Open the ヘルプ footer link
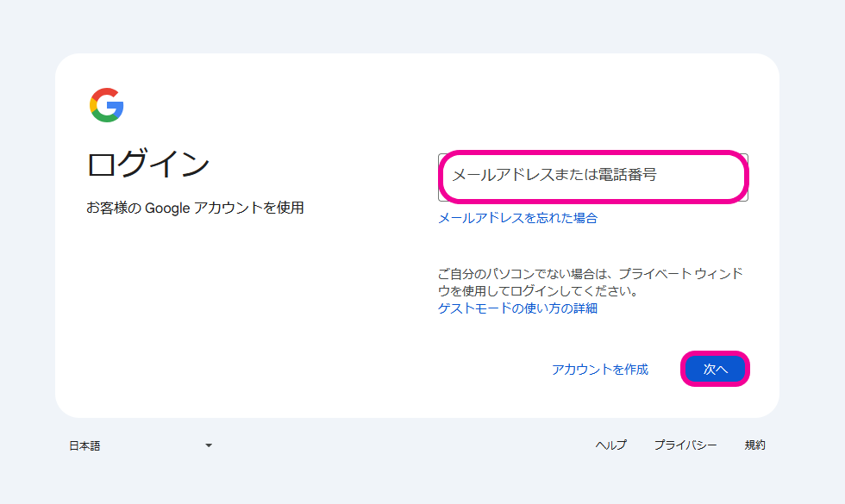The image size is (845, 504). pyautogui.click(x=610, y=445)
